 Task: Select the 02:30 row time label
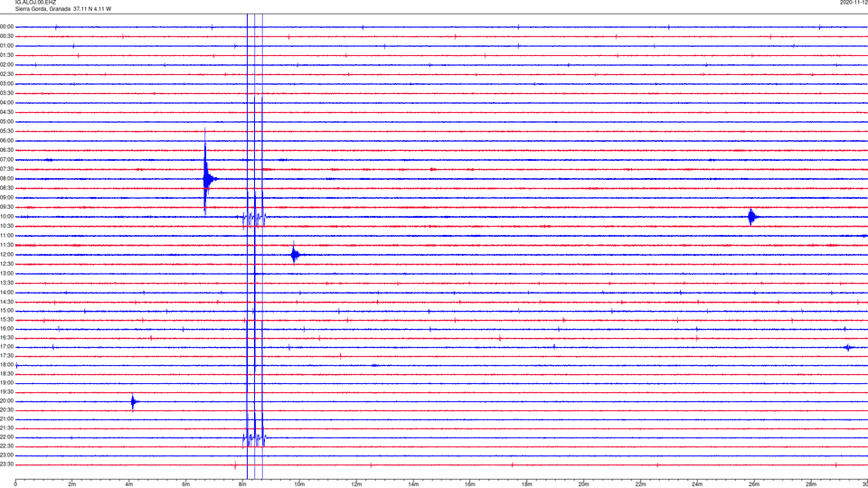tap(6, 74)
